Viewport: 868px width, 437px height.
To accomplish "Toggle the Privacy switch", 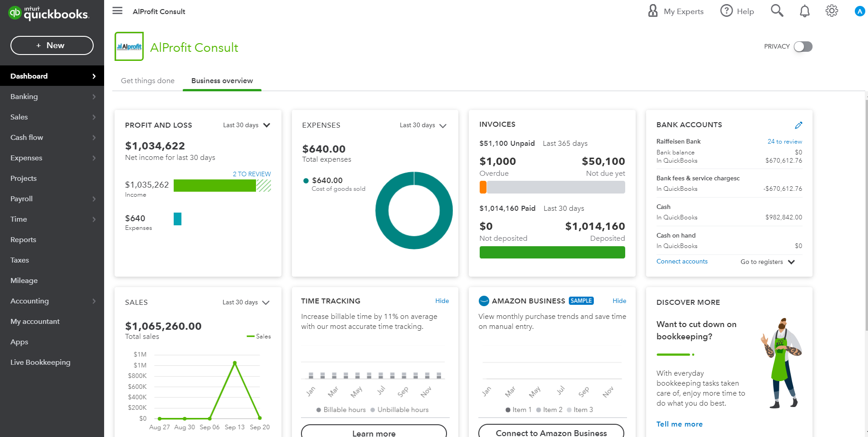I will [x=803, y=47].
